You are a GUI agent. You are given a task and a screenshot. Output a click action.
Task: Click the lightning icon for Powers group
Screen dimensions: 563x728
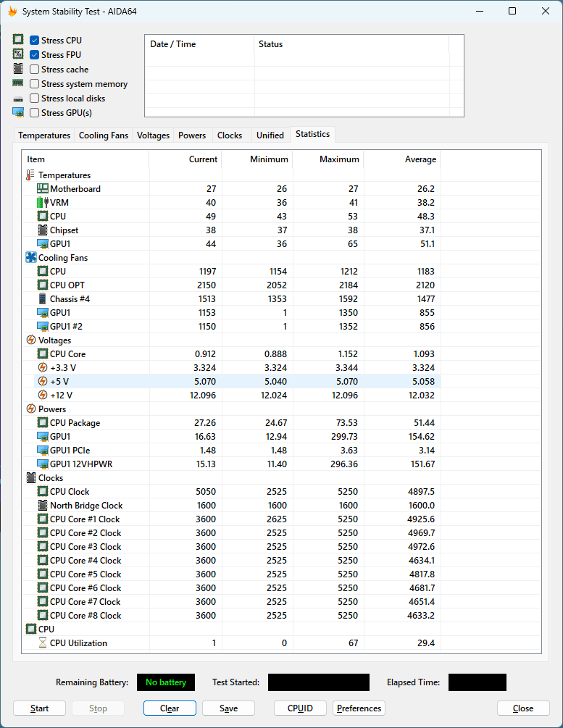pyautogui.click(x=30, y=409)
